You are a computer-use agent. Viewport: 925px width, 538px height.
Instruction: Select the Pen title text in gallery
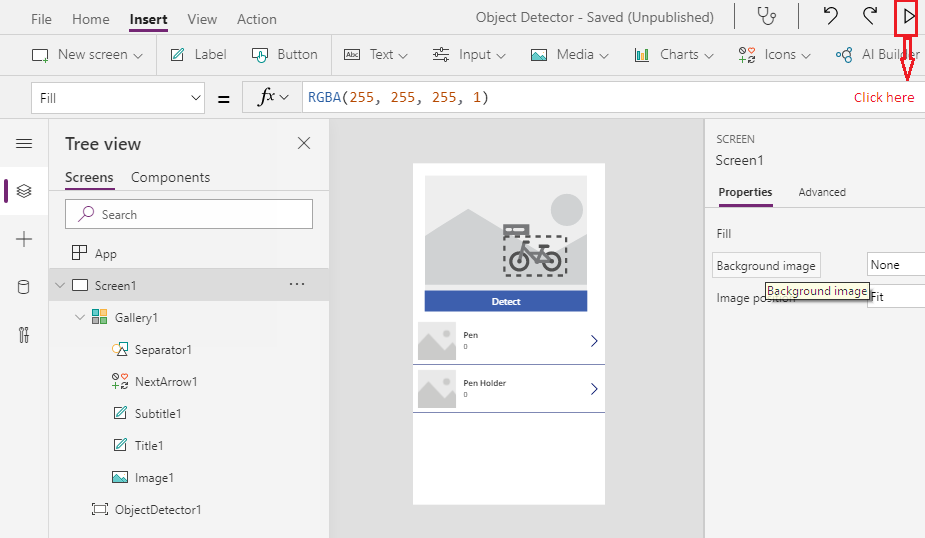(471, 335)
